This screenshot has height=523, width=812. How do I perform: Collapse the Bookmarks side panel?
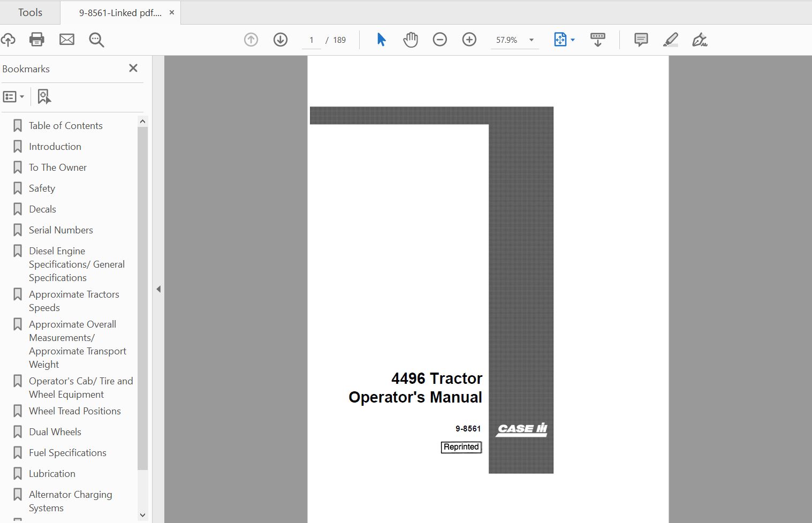pos(133,68)
